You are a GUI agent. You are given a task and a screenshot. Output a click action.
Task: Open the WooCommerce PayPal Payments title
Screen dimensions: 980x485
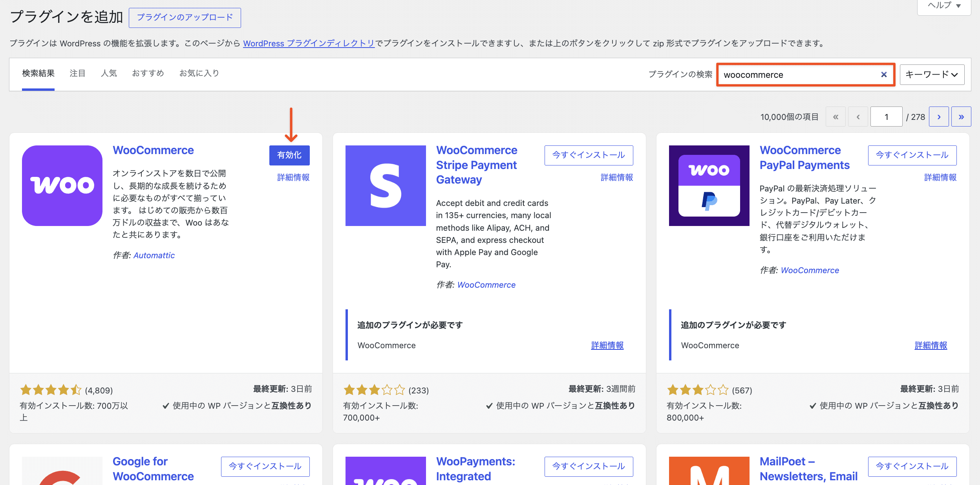[x=804, y=158]
